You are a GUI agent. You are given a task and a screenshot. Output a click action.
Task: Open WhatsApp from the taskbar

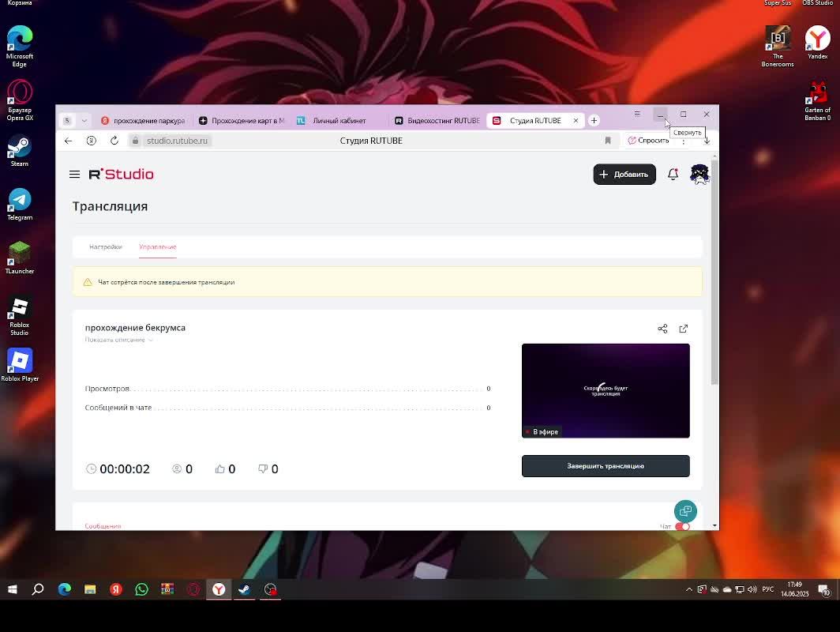pyautogui.click(x=141, y=589)
